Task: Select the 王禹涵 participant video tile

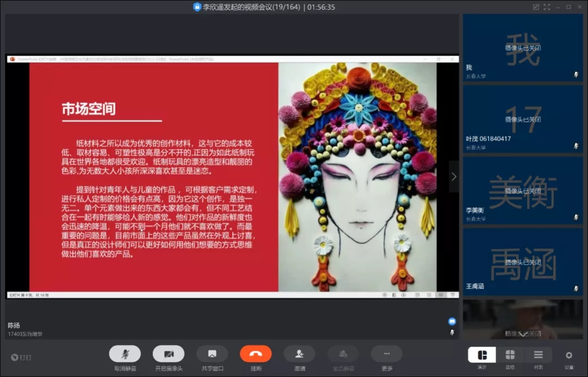Action: click(523, 262)
